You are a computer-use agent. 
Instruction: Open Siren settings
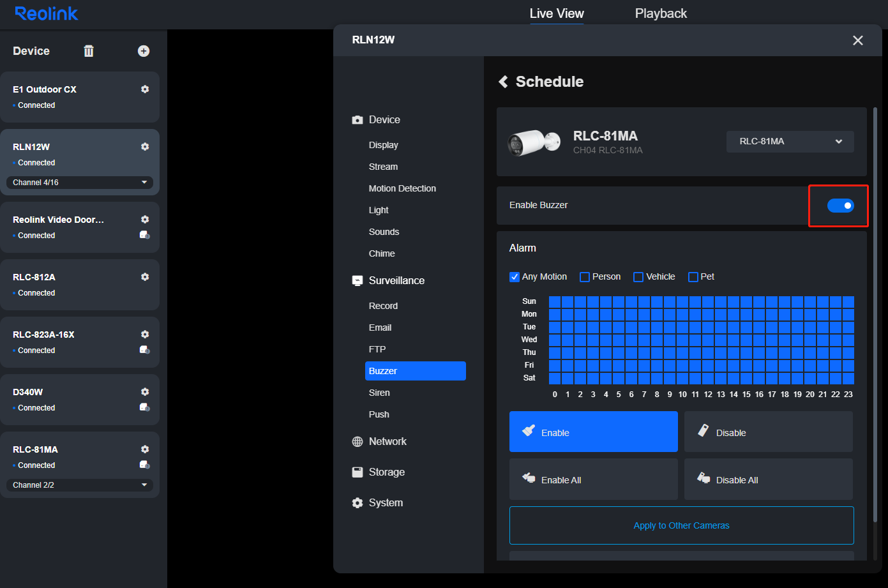(379, 393)
